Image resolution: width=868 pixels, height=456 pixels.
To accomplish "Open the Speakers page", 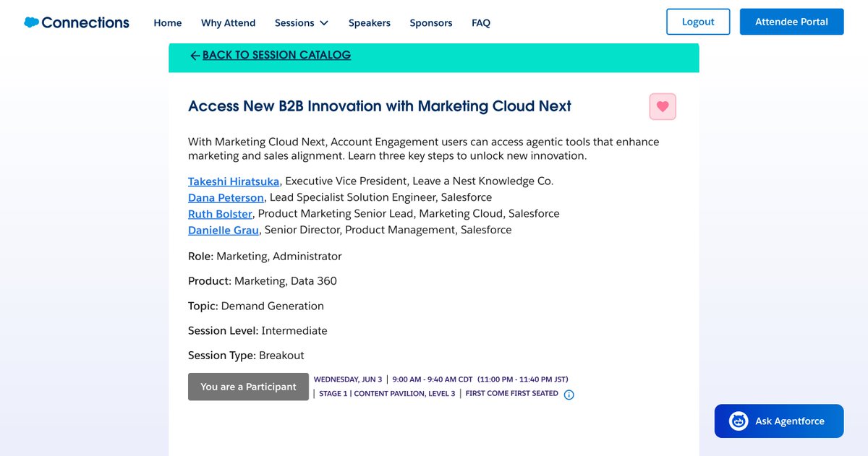I will pyautogui.click(x=370, y=22).
